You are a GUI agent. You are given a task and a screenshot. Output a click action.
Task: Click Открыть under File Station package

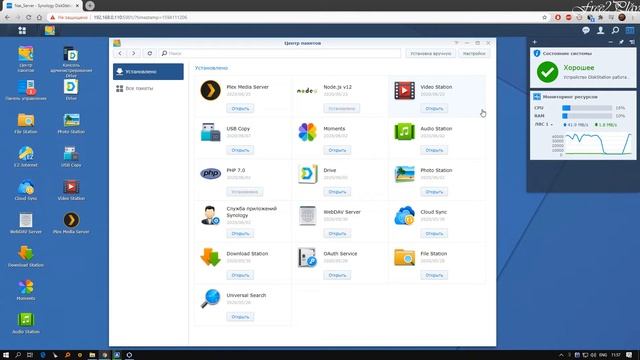tap(434, 275)
